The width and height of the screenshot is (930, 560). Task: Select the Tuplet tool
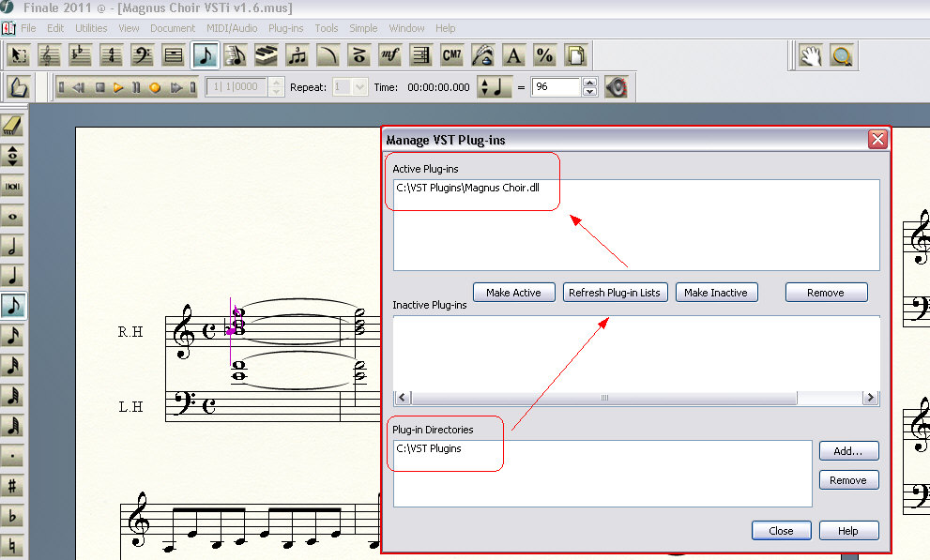(297, 55)
